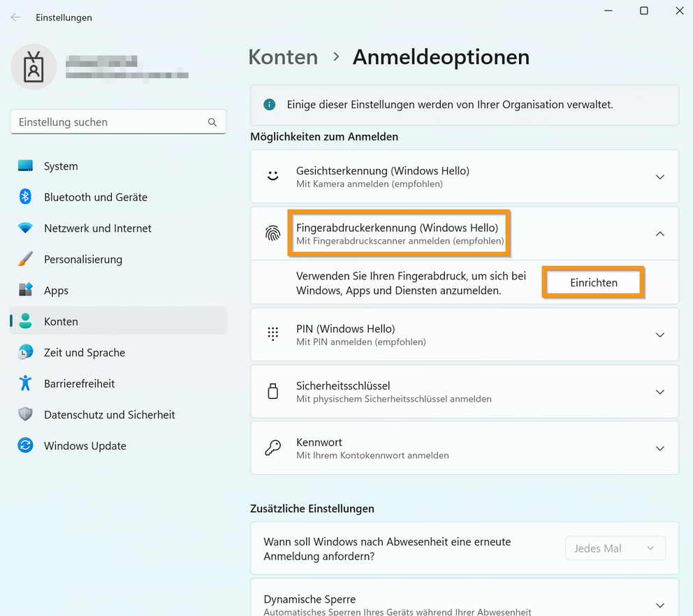Expand the Dynamische Sperre section

point(659,605)
